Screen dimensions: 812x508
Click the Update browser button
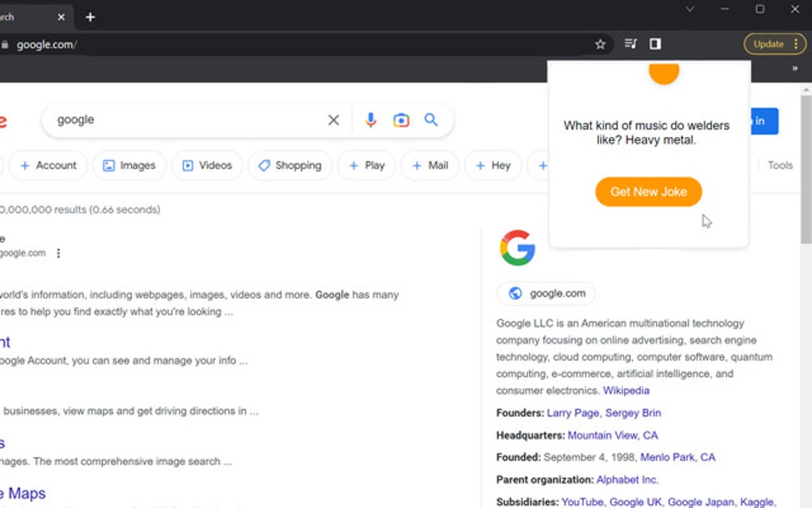tap(770, 44)
